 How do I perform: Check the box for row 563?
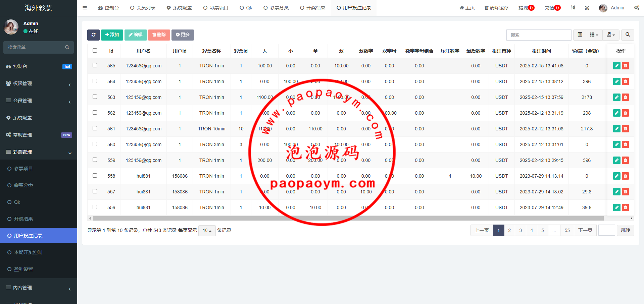(95, 97)
